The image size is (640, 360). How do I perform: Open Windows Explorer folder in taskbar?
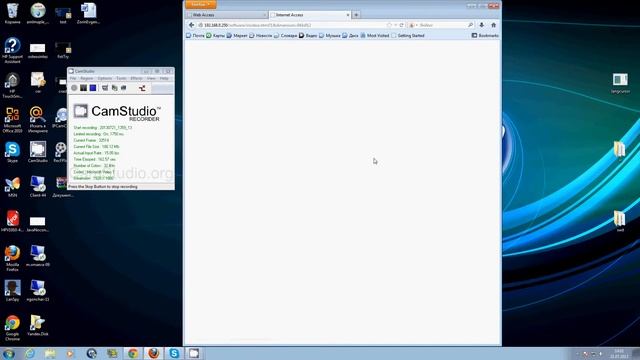pyautogui.click(x=50, y=353)
